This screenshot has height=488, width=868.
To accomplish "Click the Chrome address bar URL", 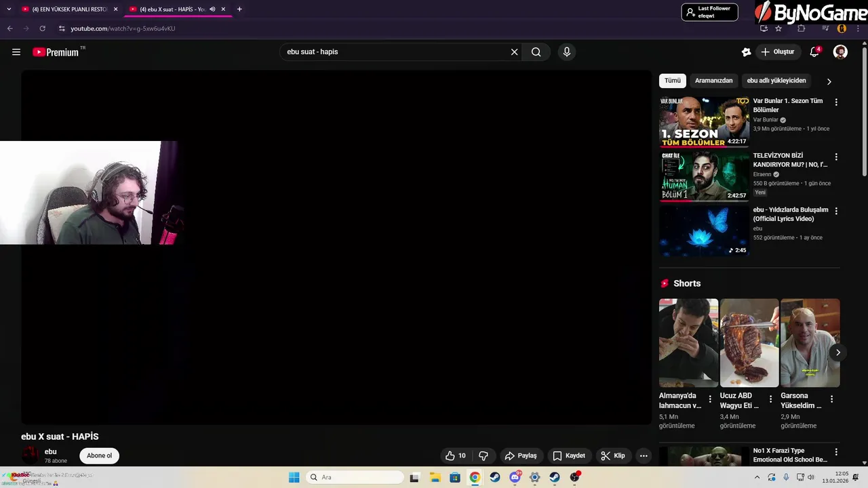I will tap(123, 28).
